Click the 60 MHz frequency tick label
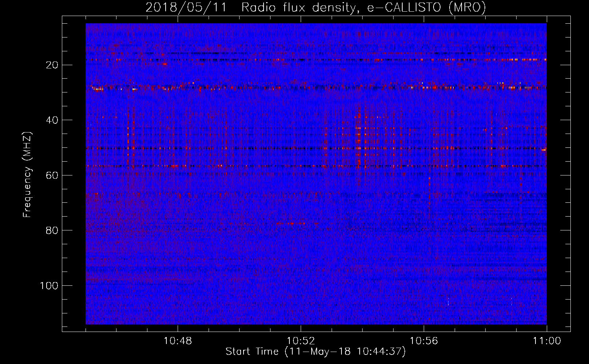589x364 pixels. (52, 175)
